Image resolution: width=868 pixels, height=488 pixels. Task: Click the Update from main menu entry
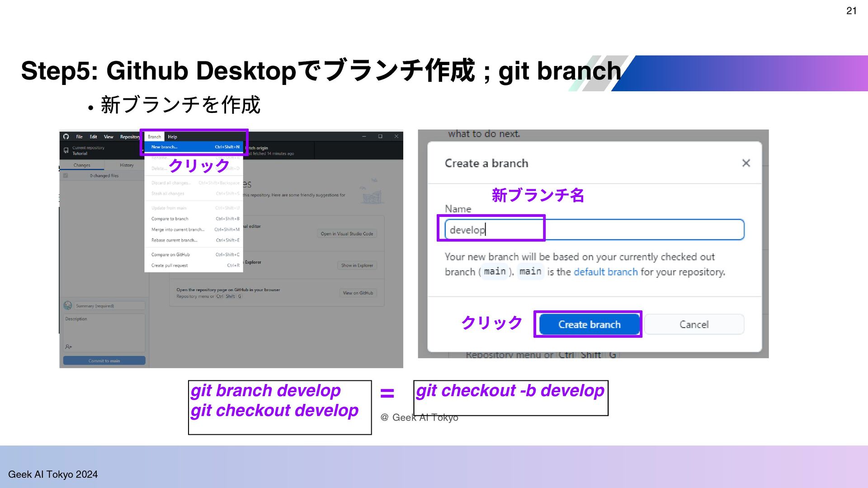coord(194,208)
